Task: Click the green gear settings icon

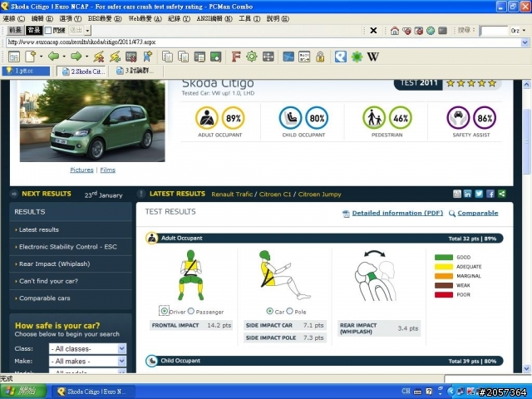Action: tap(251, 57)
